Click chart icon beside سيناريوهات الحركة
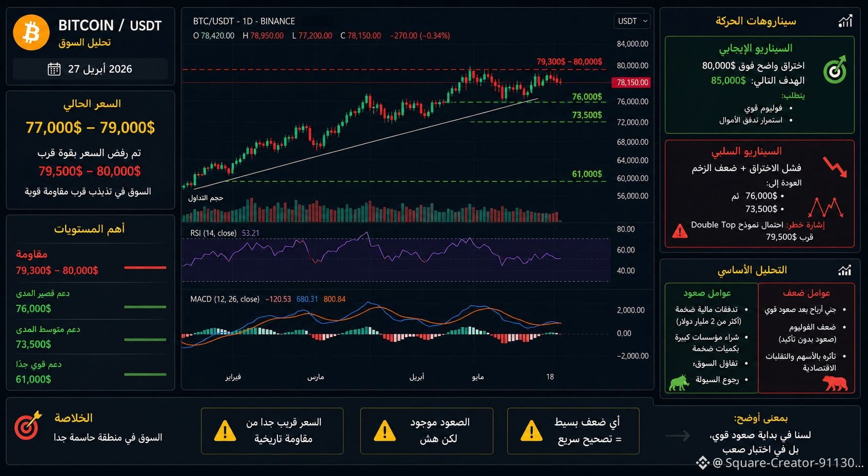 coord(845,21)
